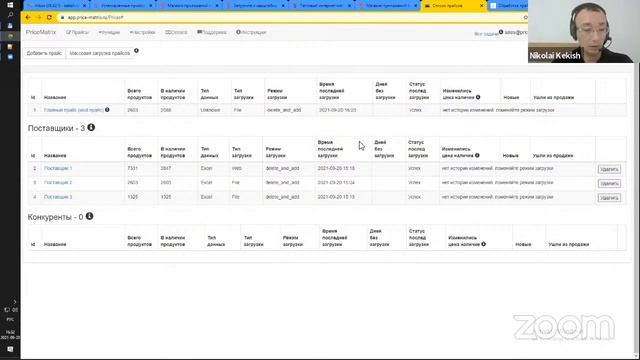Click browser forward arrow
Image resolution: width=640 pixels, height=360 pixels.
point(39,18)
